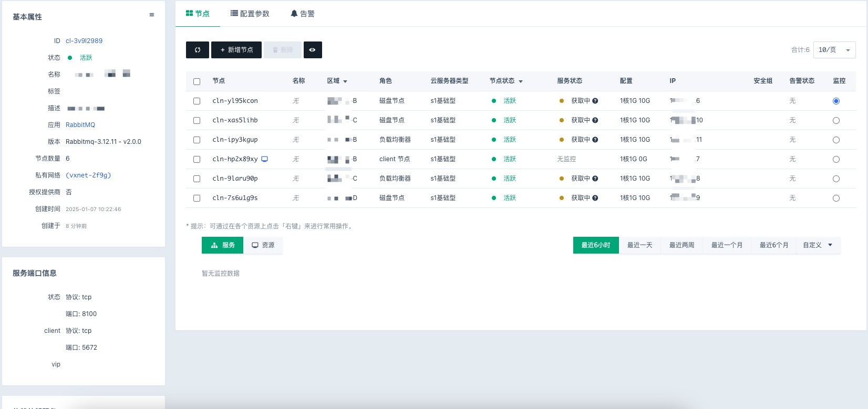The width and height of the screenshot is (868, 409).
Task: Open the private network vxnet-2f9g link
Action: (88, 175)
